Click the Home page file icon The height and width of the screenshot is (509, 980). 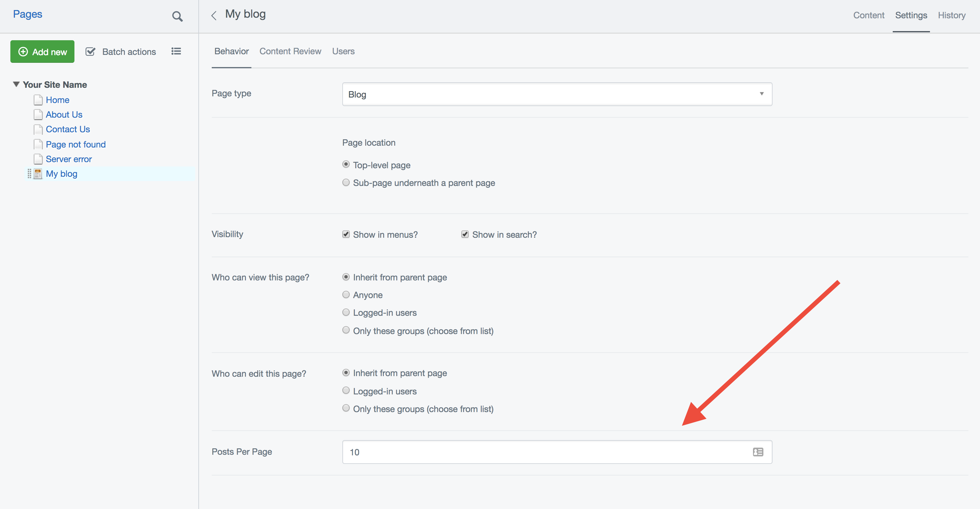click(38, 100)
